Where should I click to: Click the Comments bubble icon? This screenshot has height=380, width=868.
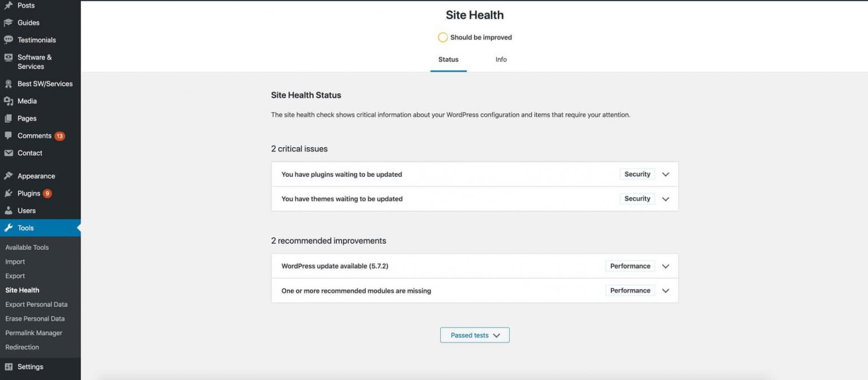(8, 136)
